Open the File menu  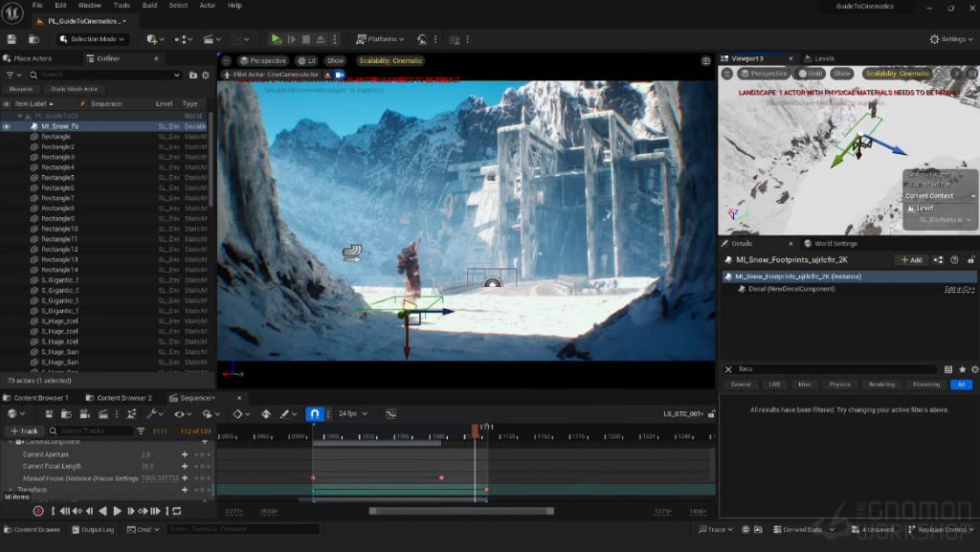click(x=37, y=6)
